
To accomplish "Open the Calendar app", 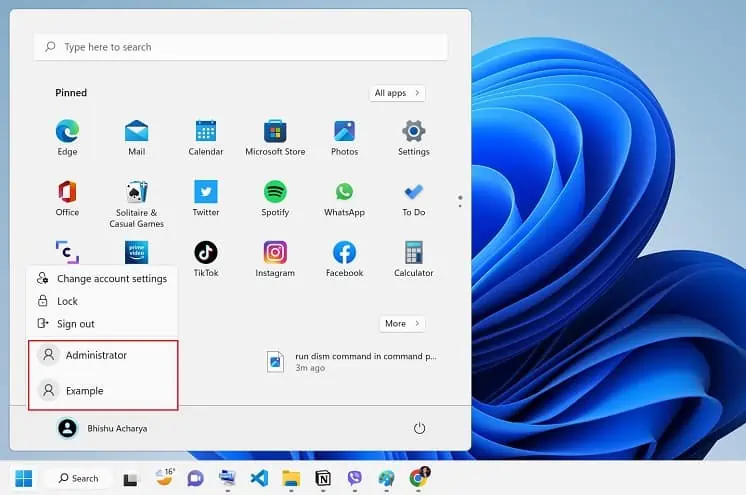I will 206,138.
